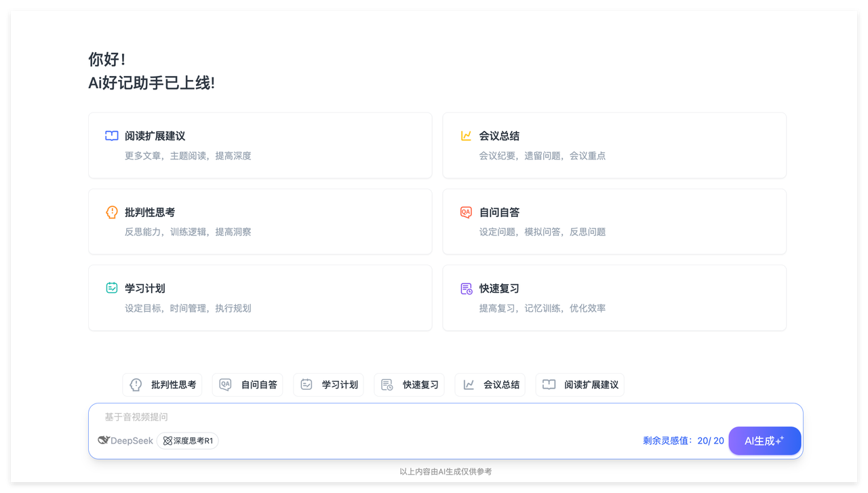
Task: Toggle the 深度思考R1 deep thinking mode
Action: coord(188,441)
